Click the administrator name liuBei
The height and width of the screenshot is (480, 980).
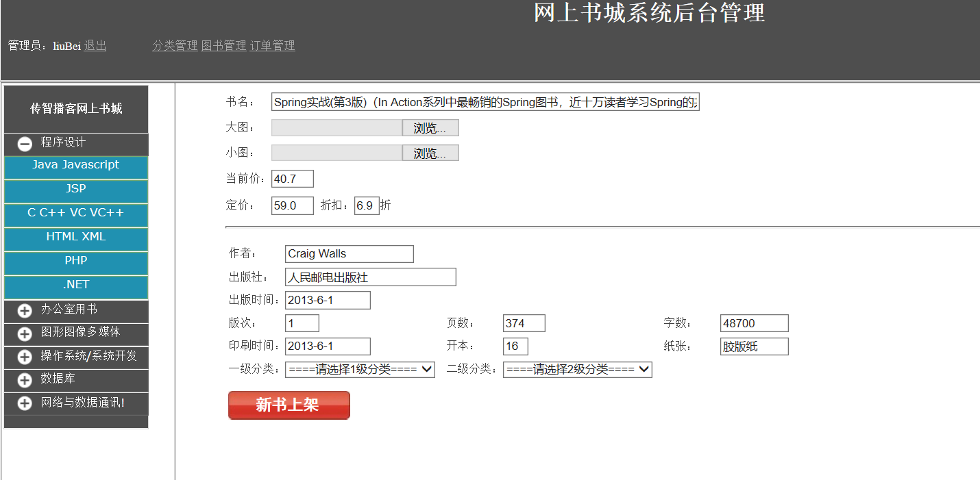(x=67, y=46)
